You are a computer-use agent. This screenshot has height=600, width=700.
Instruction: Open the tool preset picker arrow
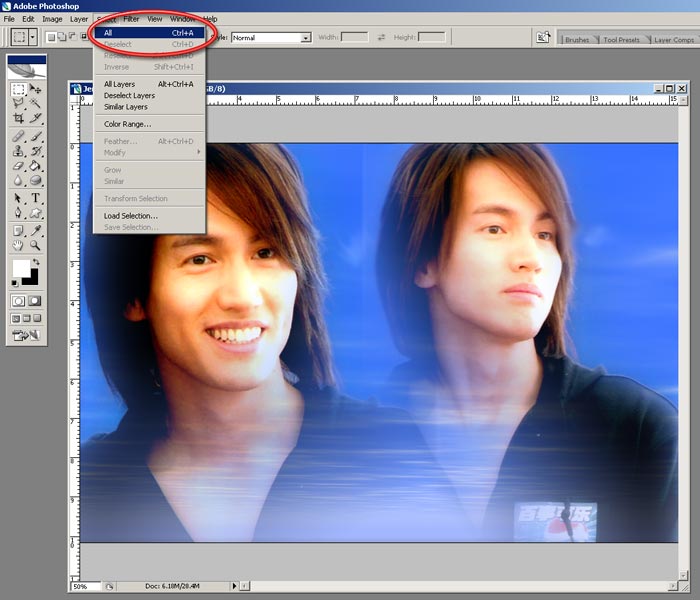pos(33,37)
